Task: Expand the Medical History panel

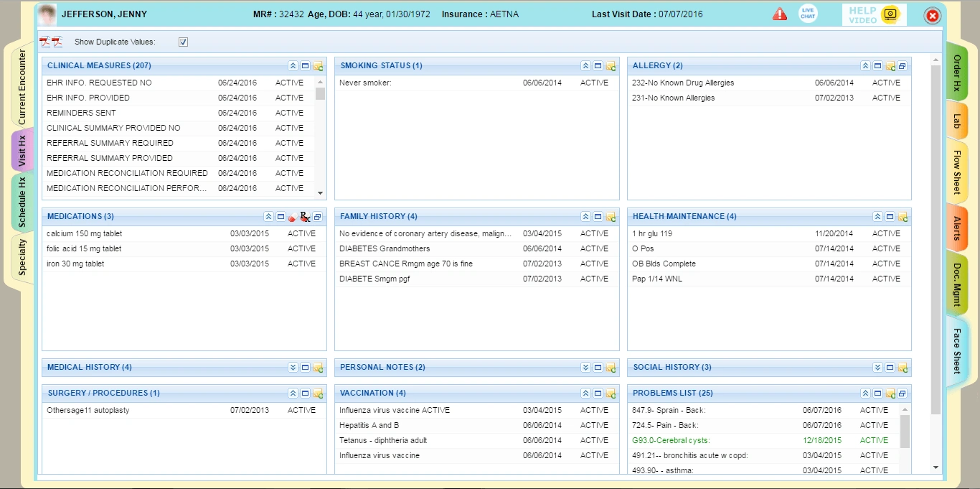Action: pos(293,367)
